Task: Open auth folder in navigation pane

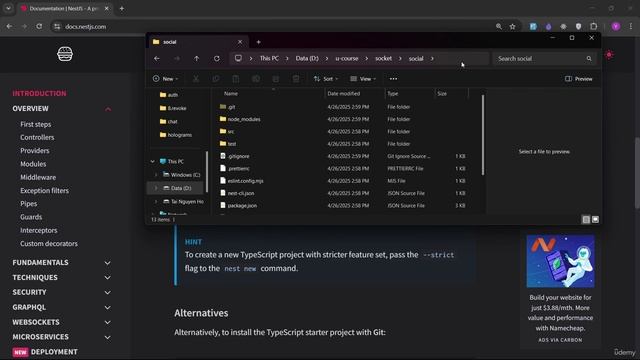Action: pyautogui.click(x=173, y=95)
